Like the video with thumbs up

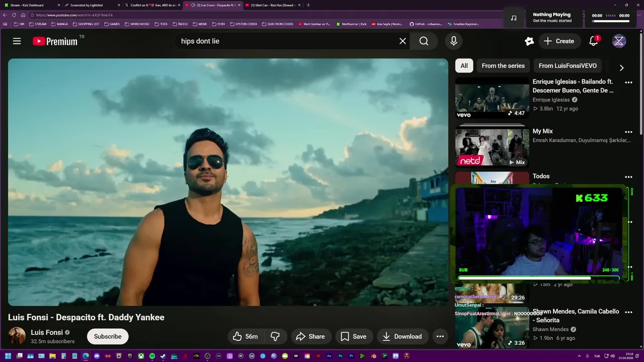(245, 336)
